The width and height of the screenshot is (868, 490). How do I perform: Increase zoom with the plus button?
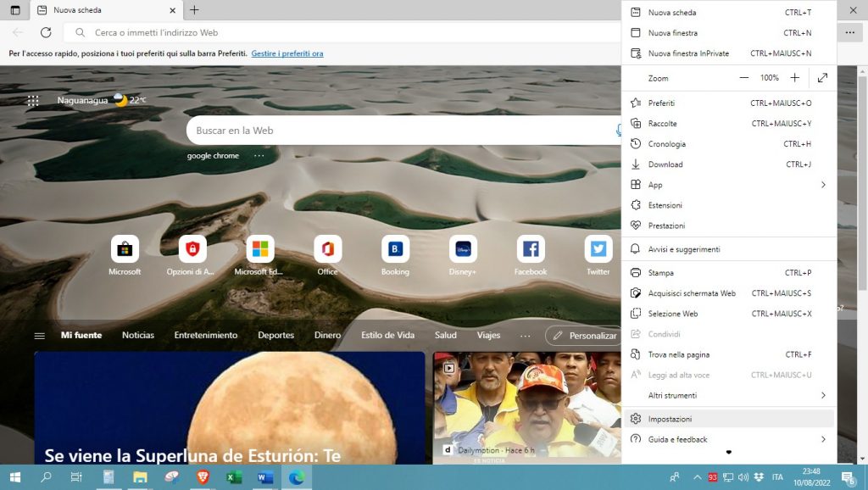[794, 77]
